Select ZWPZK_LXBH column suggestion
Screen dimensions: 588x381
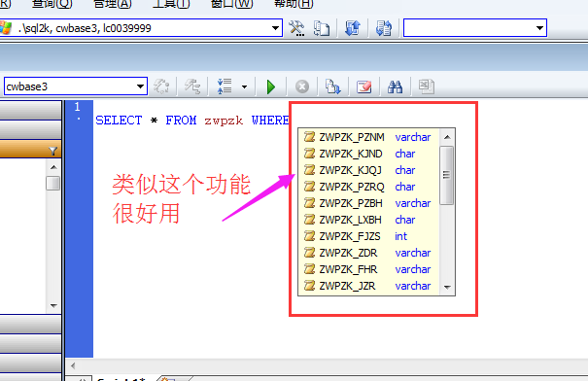pos(369,220)
